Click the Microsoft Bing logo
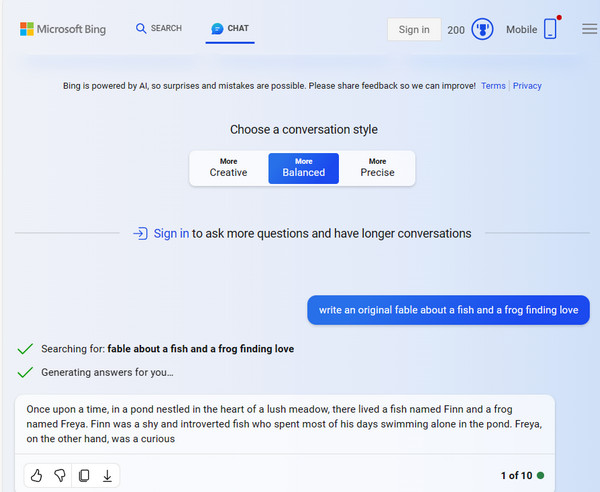 point(63,29)
